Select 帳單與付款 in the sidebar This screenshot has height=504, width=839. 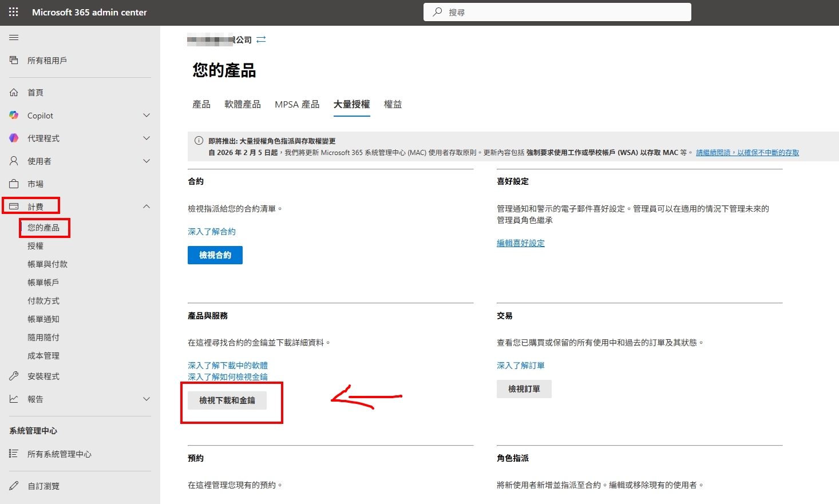tap(48, 264)
